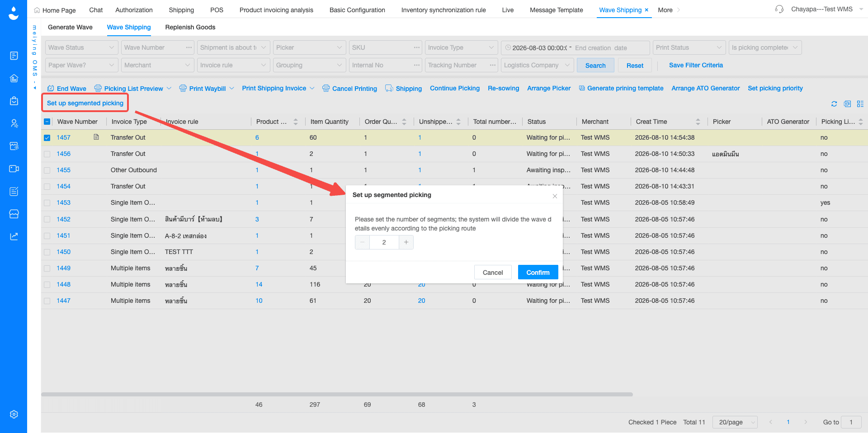Click the Wave Number filter field

[x=157, y=47]
